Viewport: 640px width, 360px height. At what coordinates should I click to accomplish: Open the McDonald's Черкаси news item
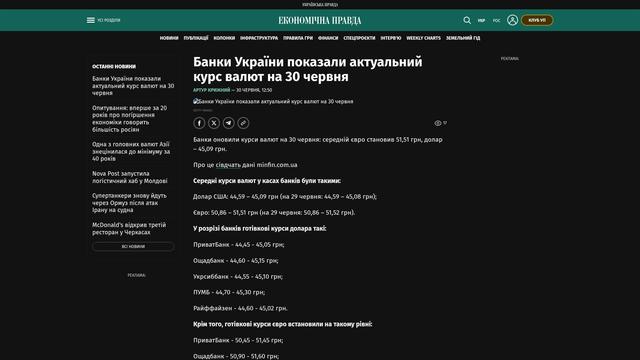[x=129, y=229]
